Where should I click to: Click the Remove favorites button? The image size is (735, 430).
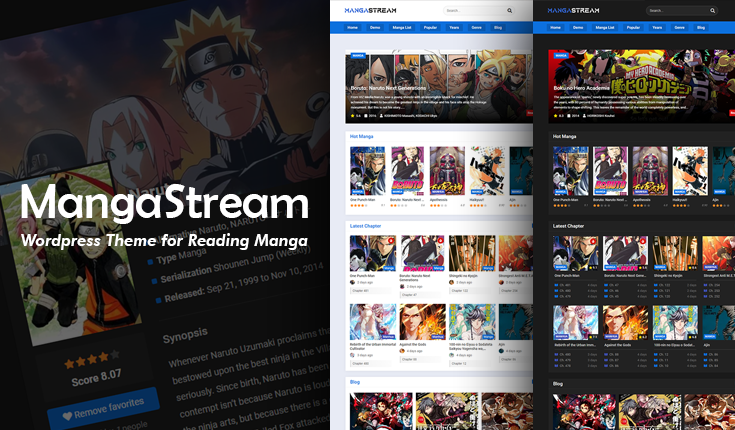104,408
